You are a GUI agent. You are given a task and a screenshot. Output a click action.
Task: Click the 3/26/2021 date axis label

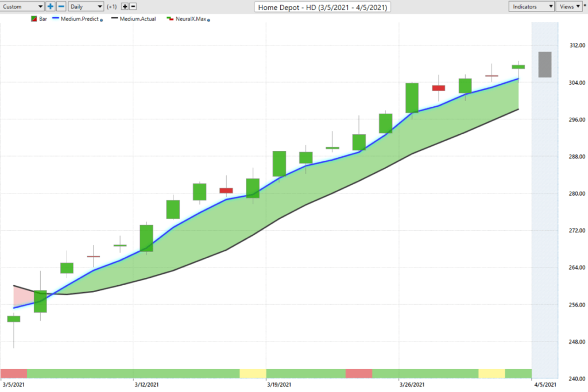point(412,385)
